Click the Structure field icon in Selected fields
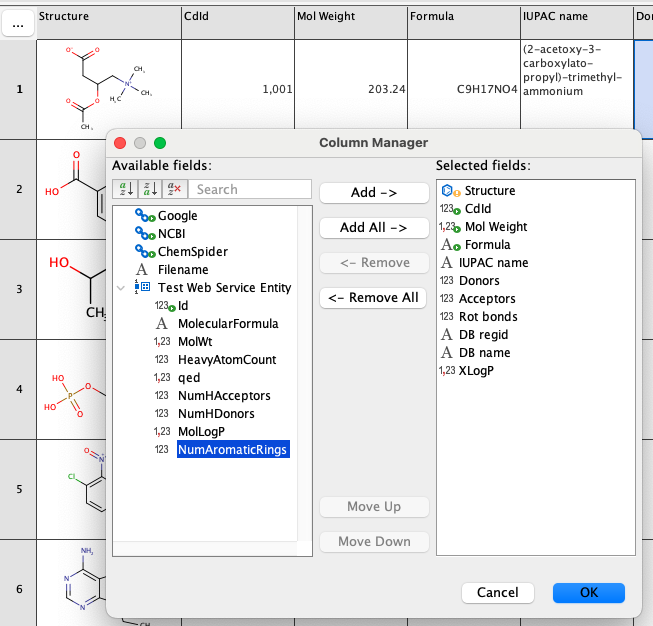 click(x=448, y=191)
